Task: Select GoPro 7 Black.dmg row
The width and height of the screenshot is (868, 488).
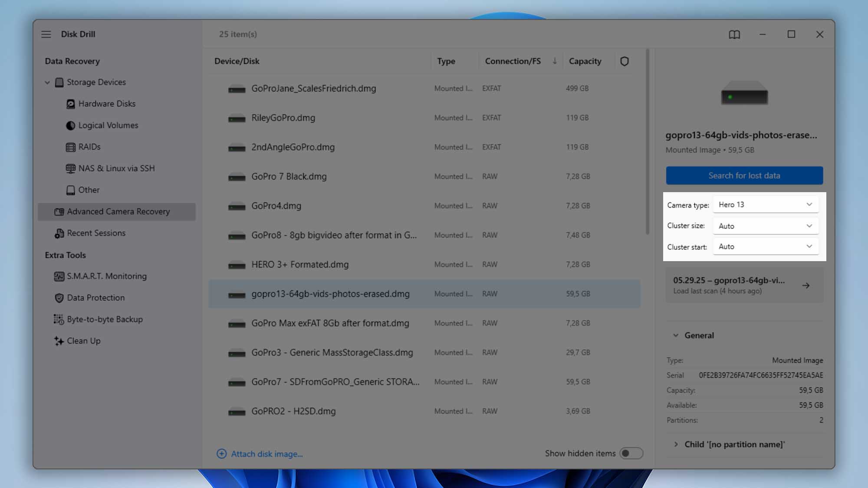Action: 424,177
